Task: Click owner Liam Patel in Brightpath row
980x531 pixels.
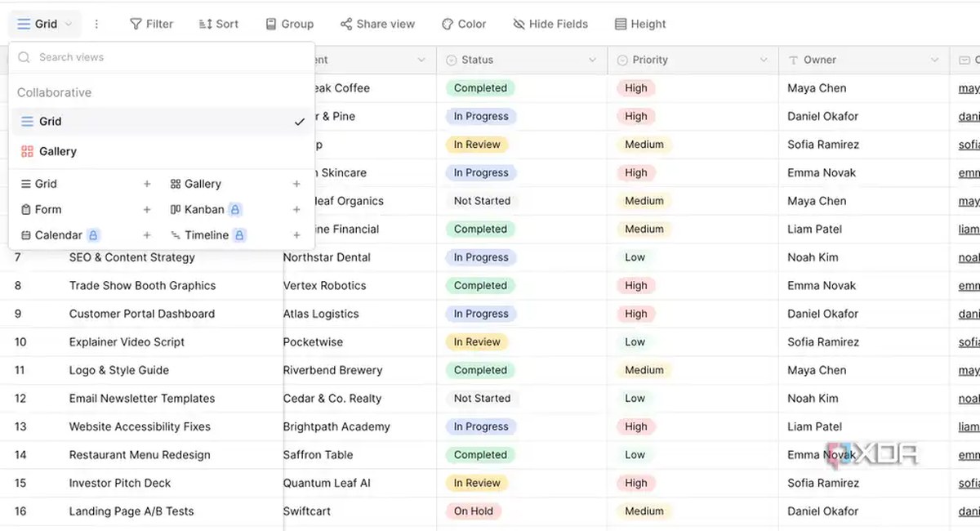Action: 814,426
